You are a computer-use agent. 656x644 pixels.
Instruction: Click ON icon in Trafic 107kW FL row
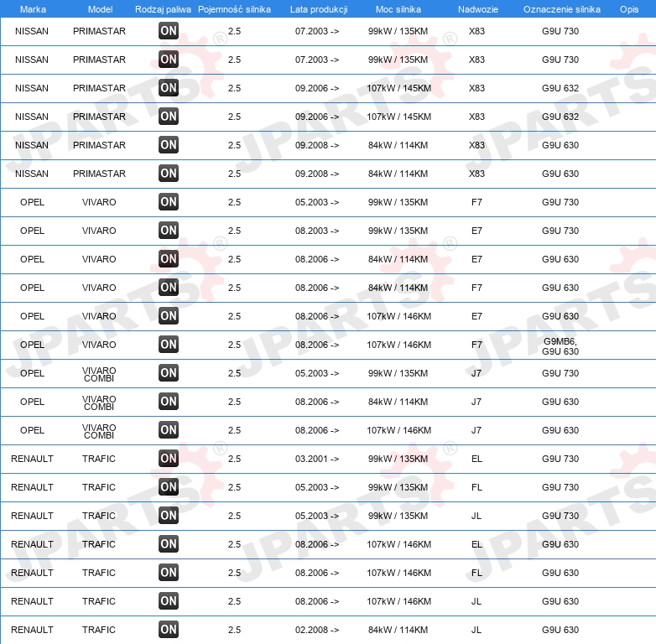pos(168,573)
